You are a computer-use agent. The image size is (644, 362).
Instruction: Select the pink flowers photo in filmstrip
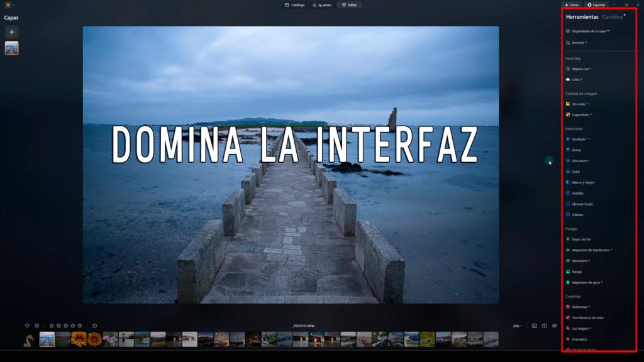[x=111, y=339]
